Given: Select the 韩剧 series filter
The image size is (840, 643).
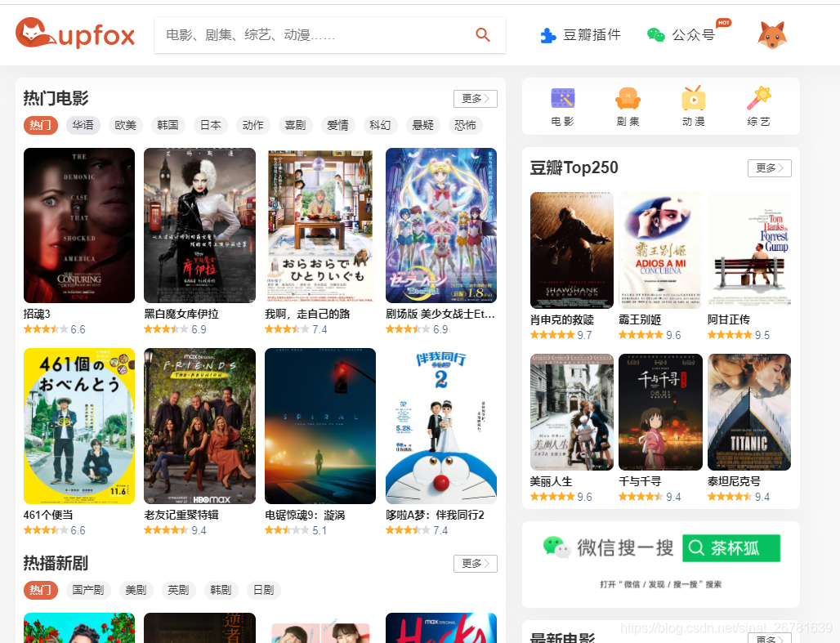Looking at the screenshot, I should click(221, 590).
